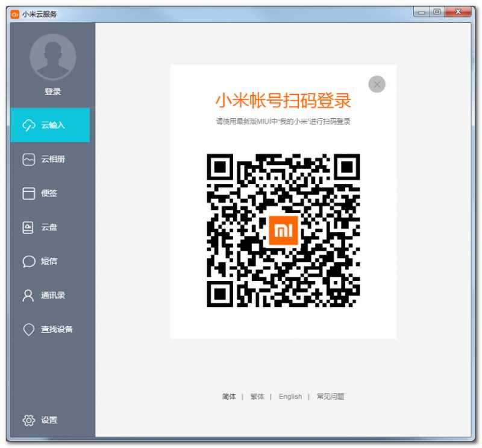Click the 查找设备 (Find Device) sidebar icon
This screenshot has height=448, width=482.
[28, 330]
